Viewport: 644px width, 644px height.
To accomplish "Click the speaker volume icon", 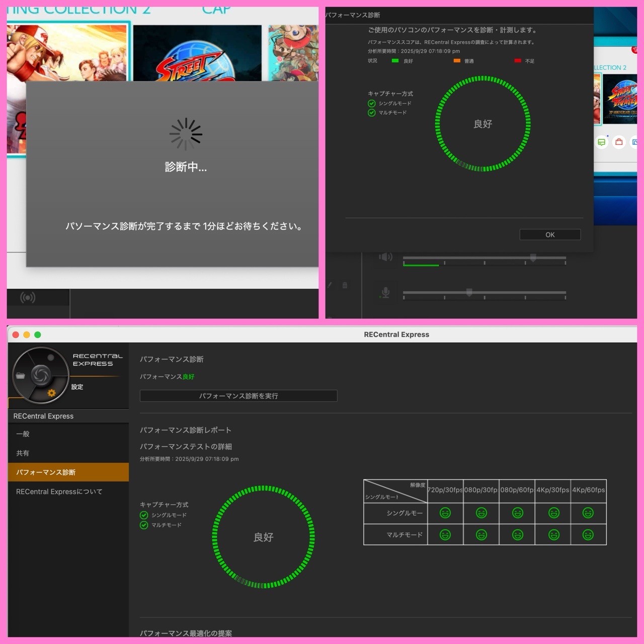I will [x=385, y=257].
